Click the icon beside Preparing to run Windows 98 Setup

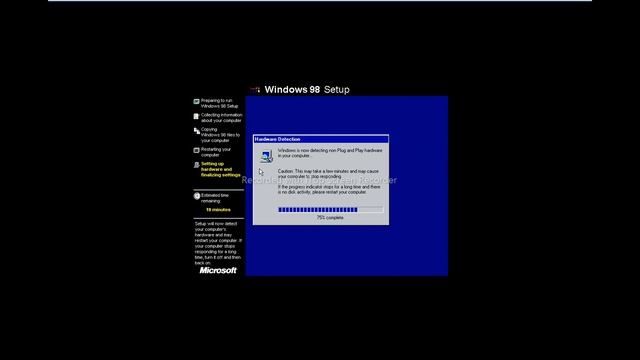click(196, 101)
